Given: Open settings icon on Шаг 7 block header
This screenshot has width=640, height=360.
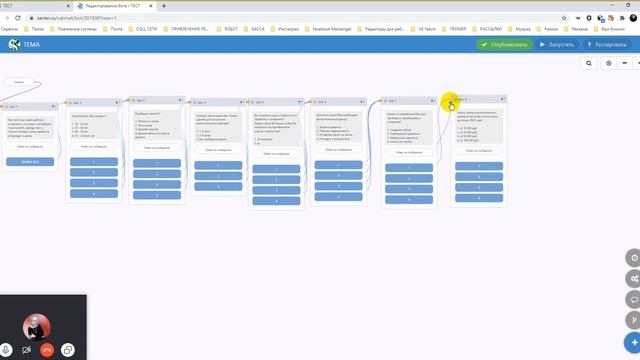Looking at the screenshot, I should tap(433, 100).
